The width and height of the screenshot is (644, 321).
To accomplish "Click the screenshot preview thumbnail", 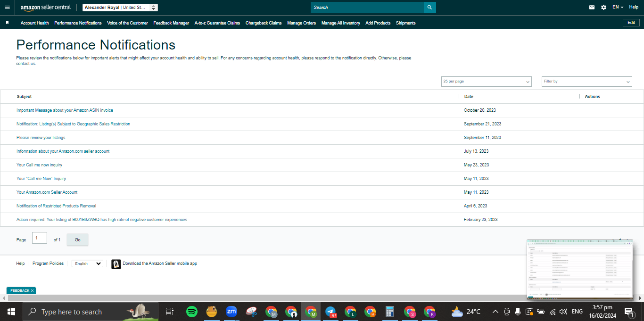I will tap(579, 269).
